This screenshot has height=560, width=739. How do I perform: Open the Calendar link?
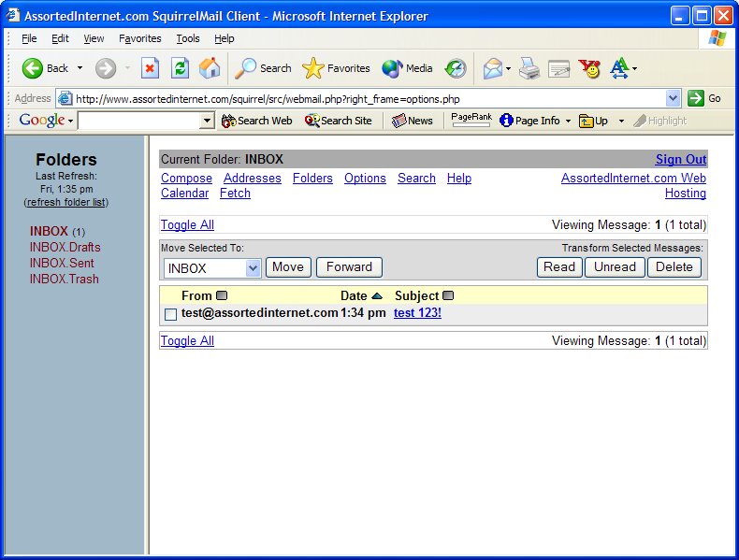185,194
